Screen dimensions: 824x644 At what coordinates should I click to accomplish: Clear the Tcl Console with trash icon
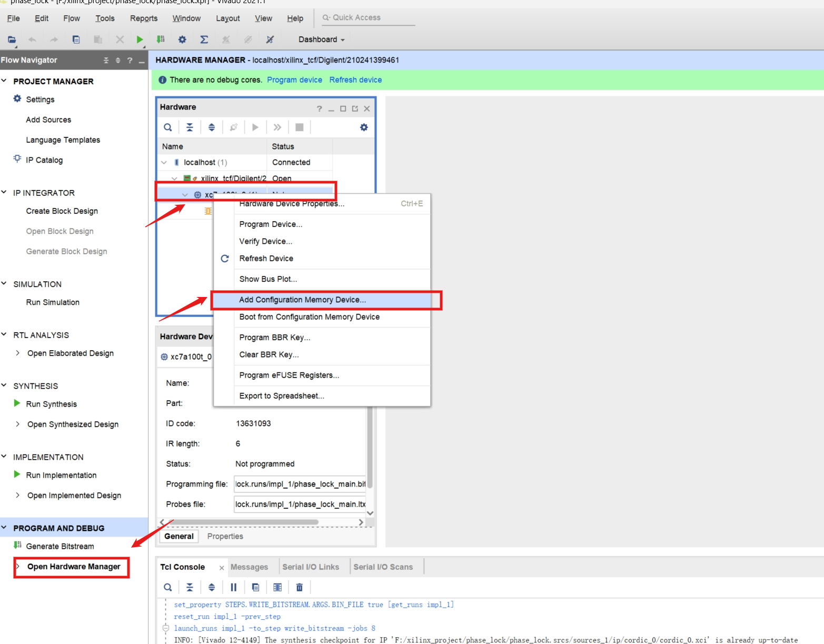(300, 588)
